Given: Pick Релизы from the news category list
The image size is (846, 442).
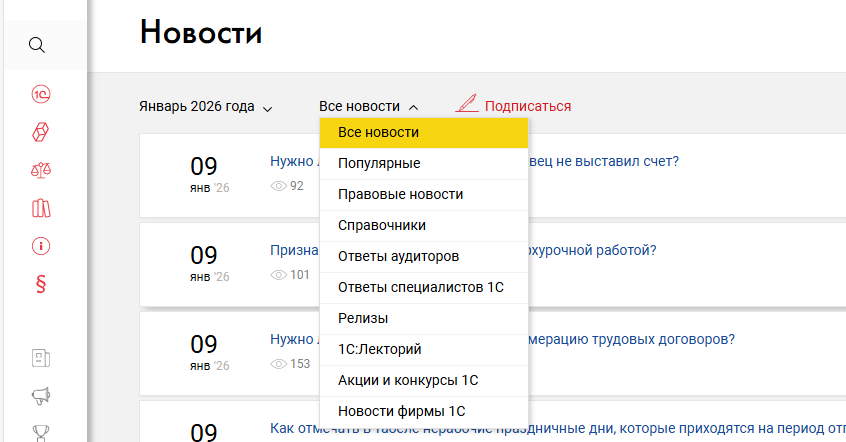Looking at the screenshot, I should point(363,318).
